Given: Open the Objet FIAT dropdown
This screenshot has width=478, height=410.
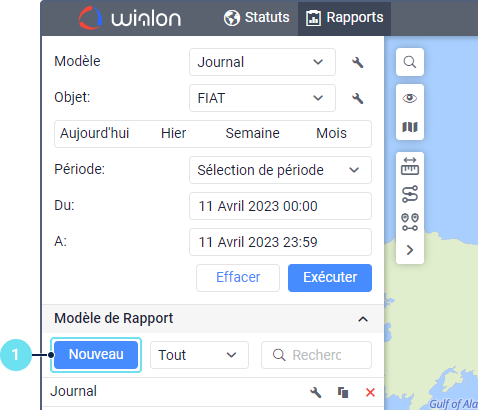Looking at the screenshot, I should [x=262, y=98].
